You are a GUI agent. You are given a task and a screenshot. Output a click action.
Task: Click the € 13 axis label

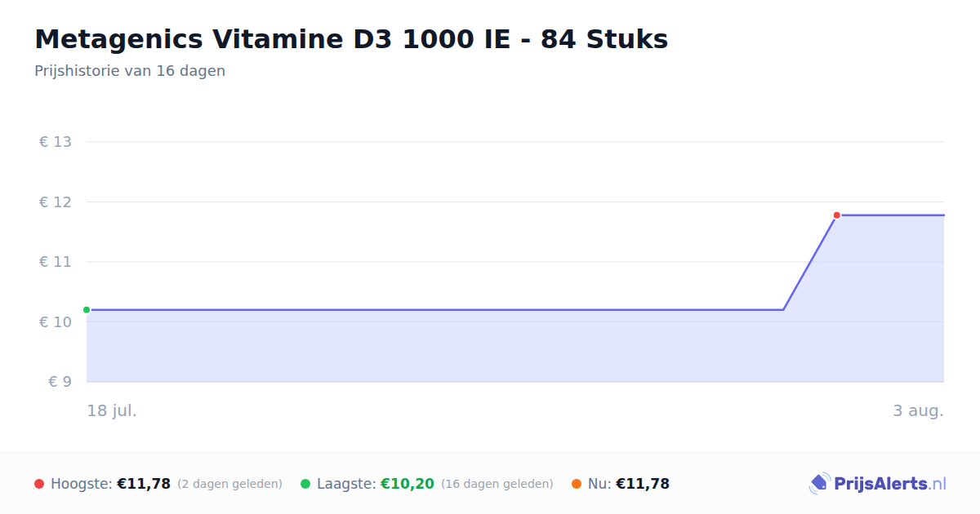(56, 142)
